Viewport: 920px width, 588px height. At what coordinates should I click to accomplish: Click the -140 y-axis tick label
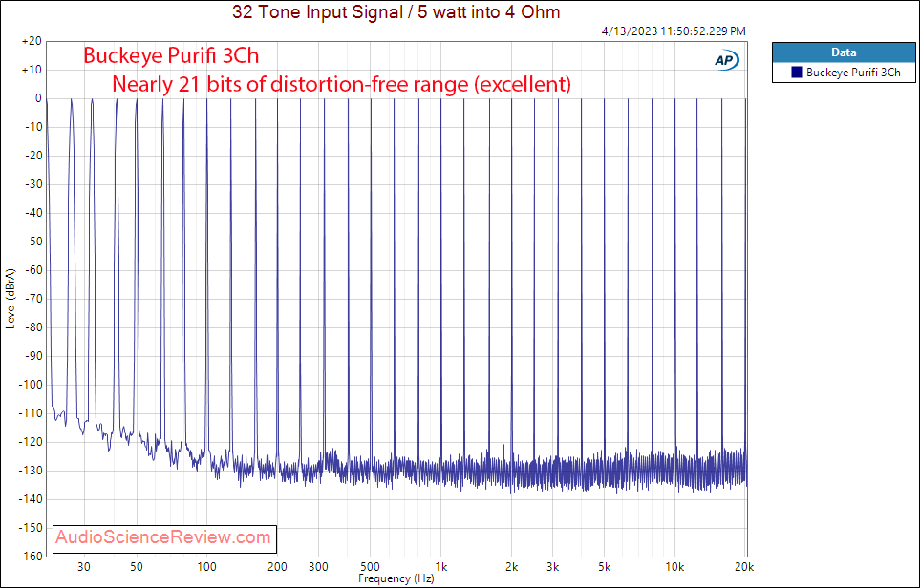pyautogui.click(x=31, y=499)
